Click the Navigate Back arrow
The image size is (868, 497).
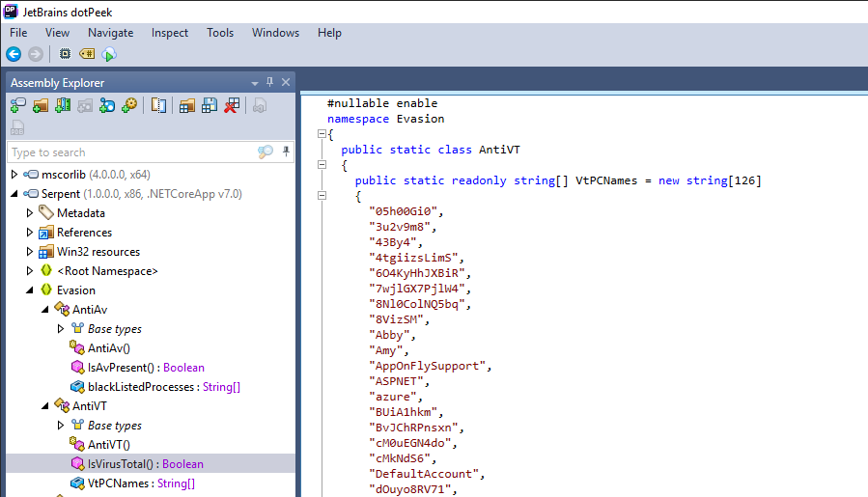point(14,54)
